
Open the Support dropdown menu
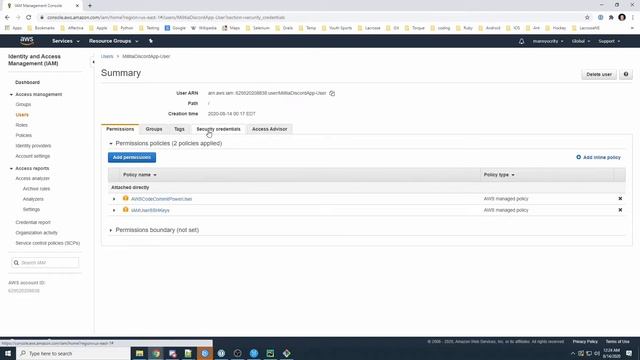[609, 41]
